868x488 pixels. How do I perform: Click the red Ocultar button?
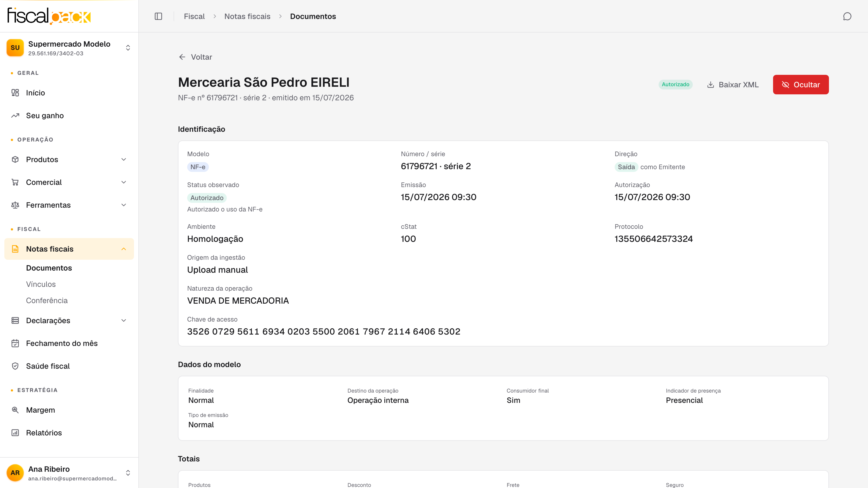click(801, 85)
